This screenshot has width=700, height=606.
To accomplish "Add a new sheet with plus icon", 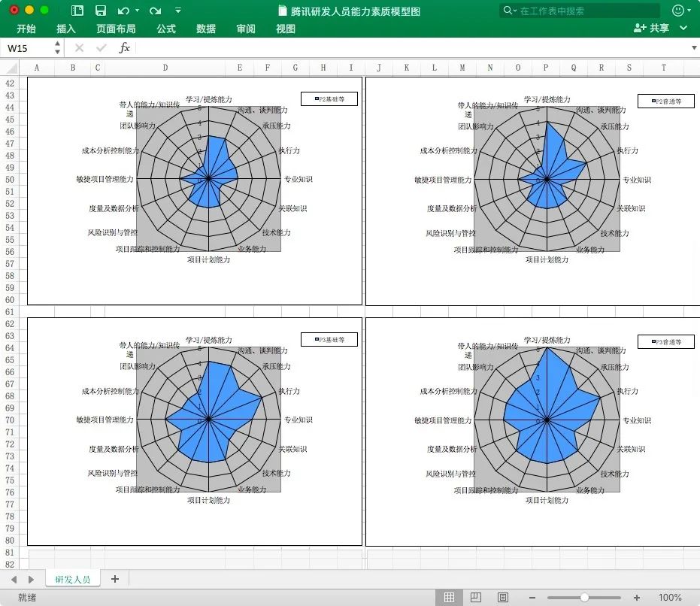I will (115, 579).
